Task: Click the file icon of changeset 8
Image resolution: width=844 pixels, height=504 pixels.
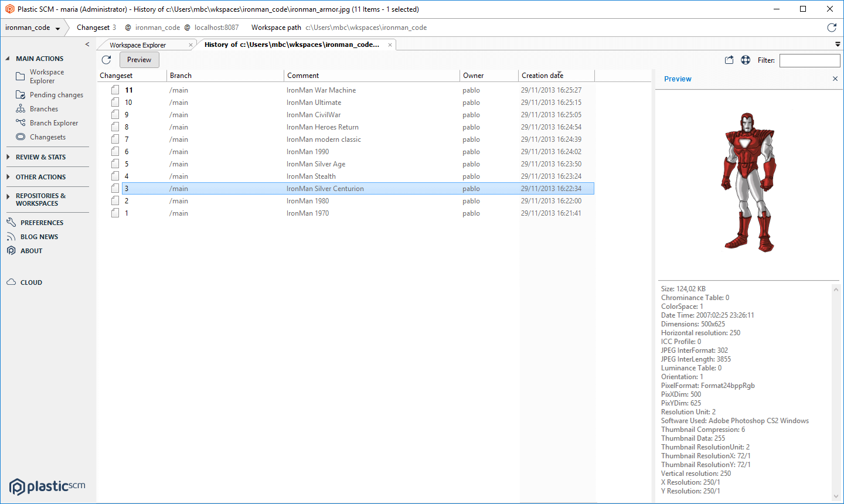Action: [x=115, y=127]
